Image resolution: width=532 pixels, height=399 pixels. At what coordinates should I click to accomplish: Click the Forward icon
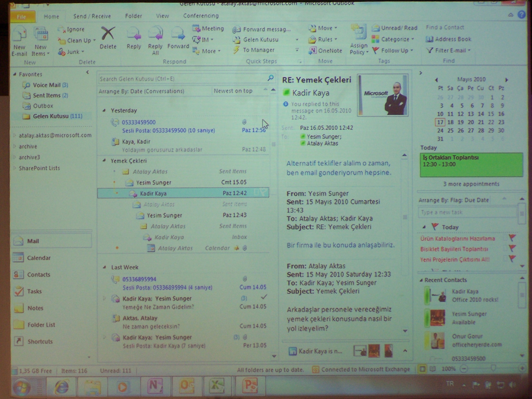pyautogui.click(x=178, y=33)
